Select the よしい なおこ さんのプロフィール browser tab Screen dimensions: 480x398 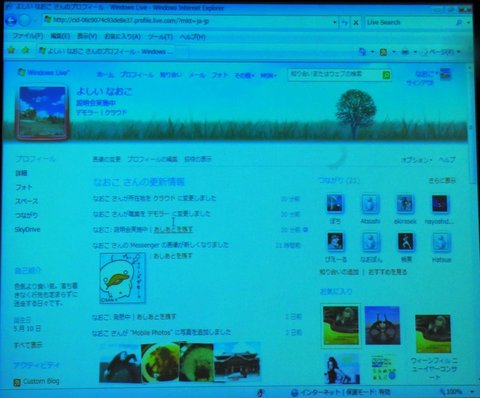pyautogui.click(x=106, y=51)
